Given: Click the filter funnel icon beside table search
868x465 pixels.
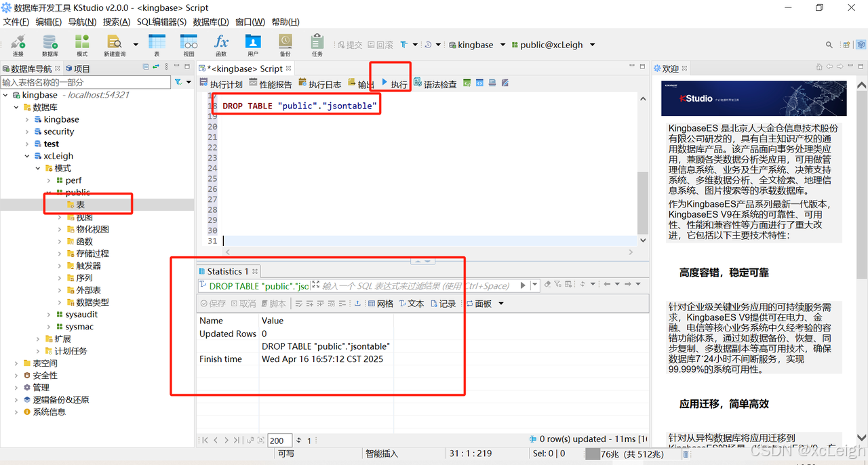Looking at the screenshot, I should coord(178,82).
